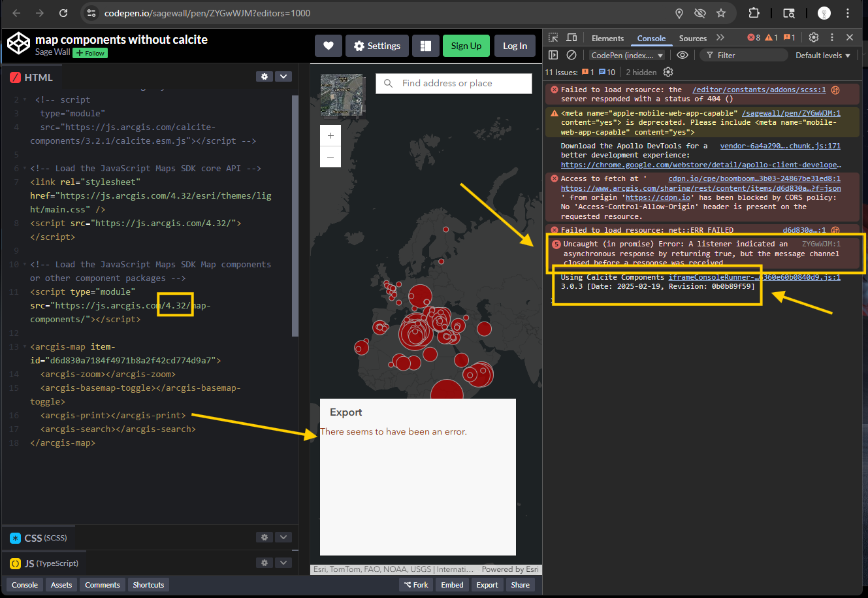The image size is (868, 598).
Task: Open Sage Wall author profile
Action: 52,52
